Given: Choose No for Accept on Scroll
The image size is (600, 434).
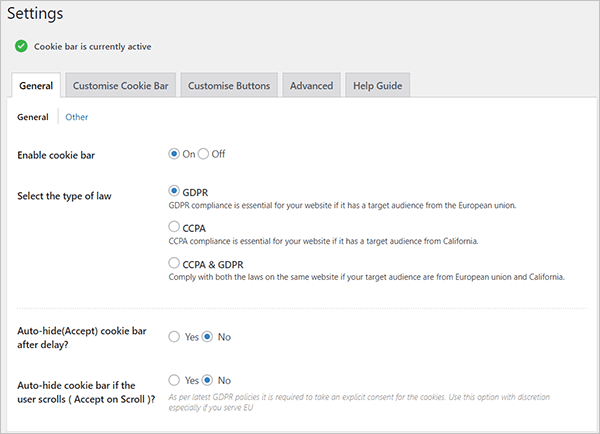Looking at the screenshot, I should [x=207, y=380].
